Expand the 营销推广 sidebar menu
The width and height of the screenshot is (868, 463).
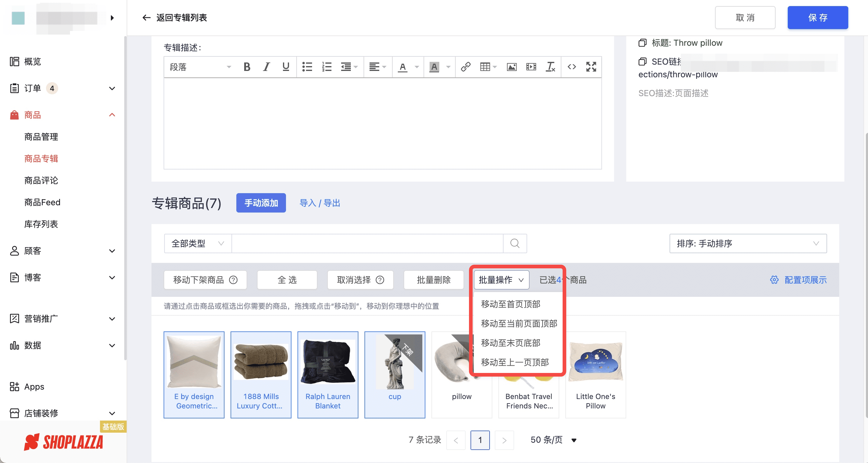click(112, 319)
